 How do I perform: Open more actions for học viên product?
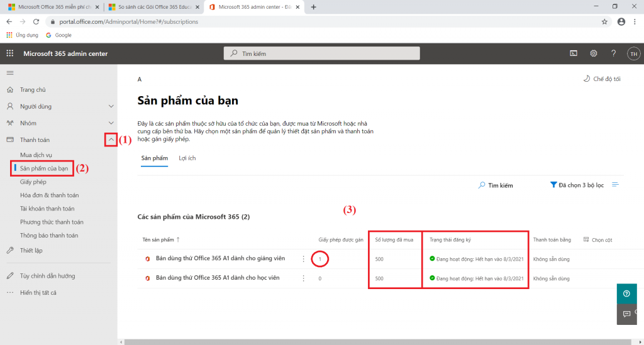click(304, 278)
